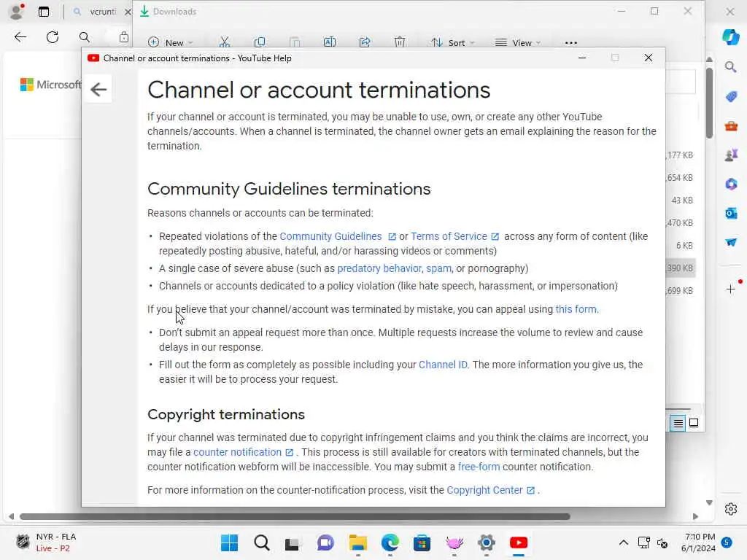
Task: Open the NYR - FLA live widget
Action: 45,542
